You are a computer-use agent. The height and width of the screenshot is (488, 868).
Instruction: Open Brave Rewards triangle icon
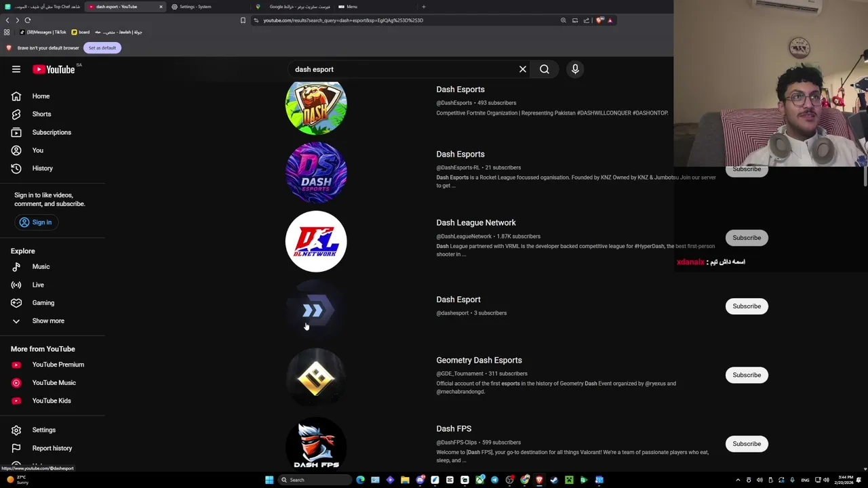tap(610, 20)
